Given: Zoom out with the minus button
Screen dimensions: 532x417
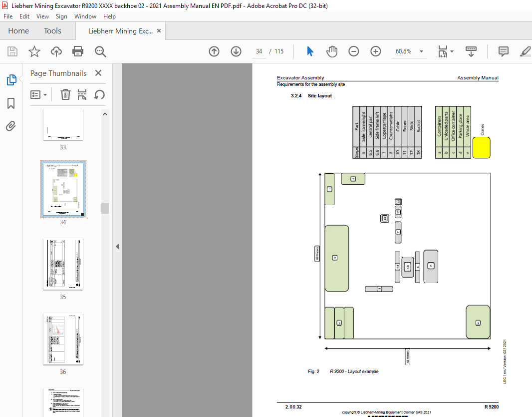Looking at the screenshot, I should pyautogui.click(x=354, y=51).
